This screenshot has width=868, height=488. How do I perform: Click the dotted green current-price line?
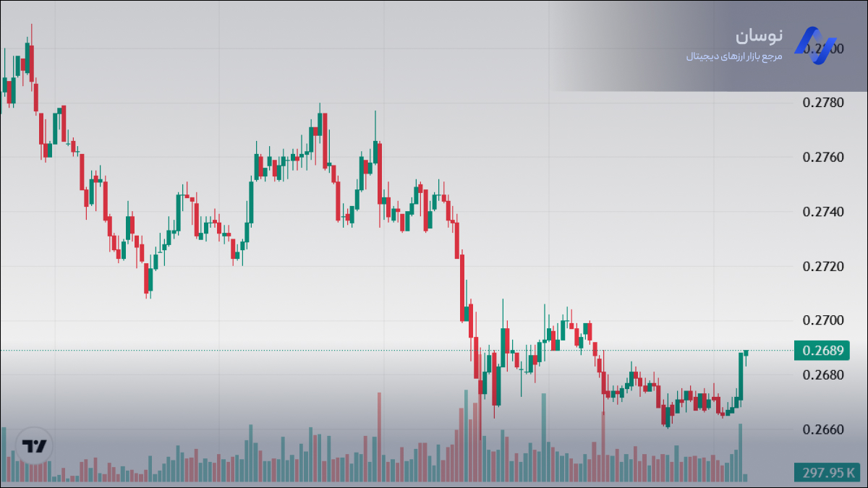(x=362, y=351)
